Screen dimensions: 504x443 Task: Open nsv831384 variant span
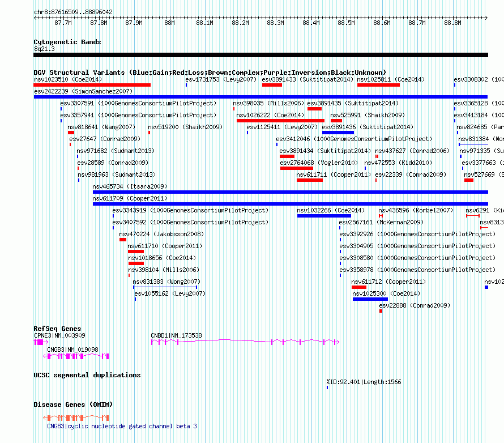473,144
